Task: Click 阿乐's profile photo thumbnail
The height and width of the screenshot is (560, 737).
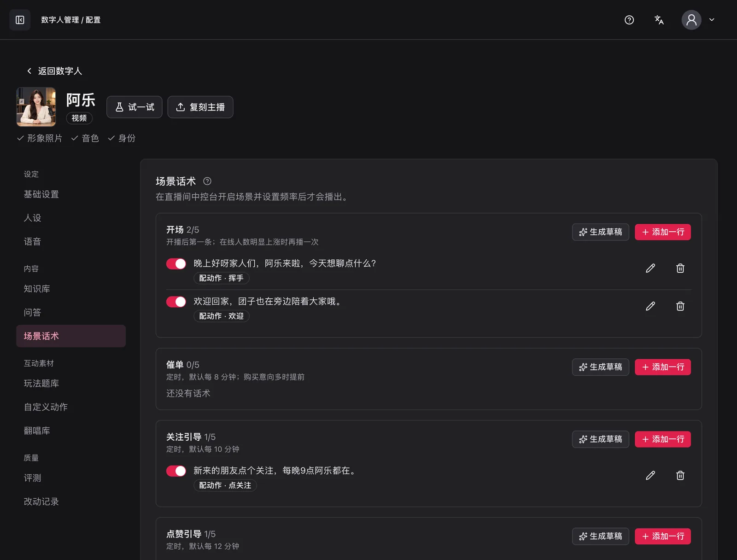Action: pyautogui.click(x=36, y=107)
